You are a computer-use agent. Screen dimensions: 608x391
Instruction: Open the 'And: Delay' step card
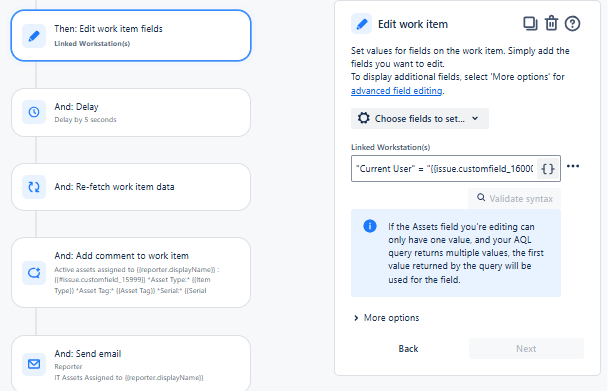pos(131,112)
